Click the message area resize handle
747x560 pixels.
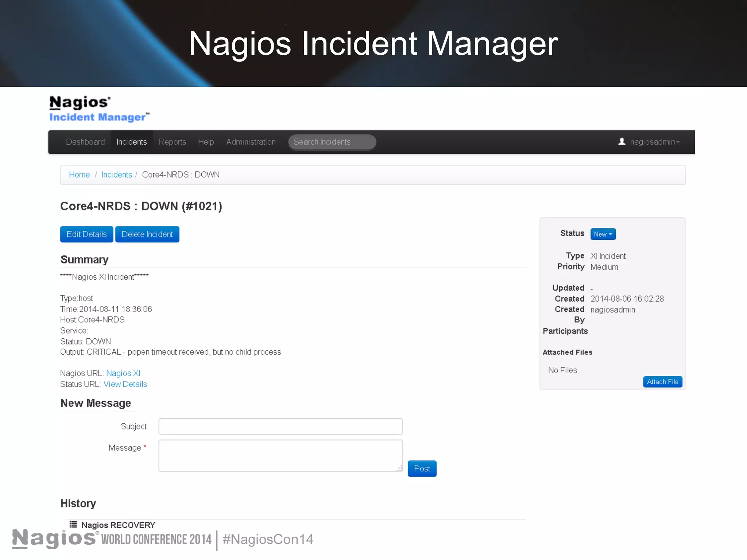point(399,468)
